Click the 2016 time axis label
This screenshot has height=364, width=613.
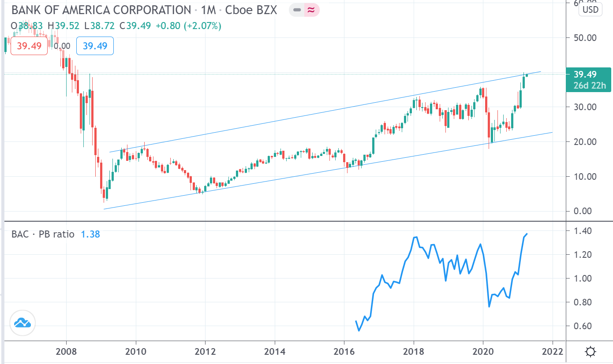click(344, 352)
